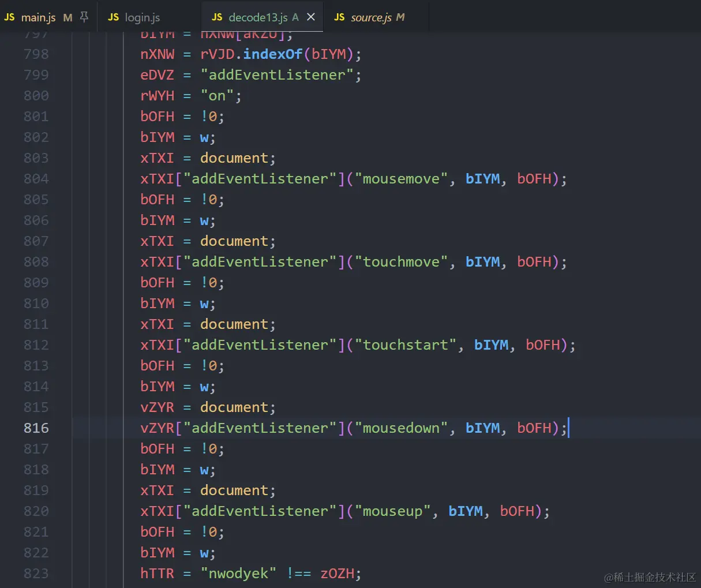Viewport: 701px width, 588px height.
Task: Click line number 804 in gutter
Action: click(36, 179)
